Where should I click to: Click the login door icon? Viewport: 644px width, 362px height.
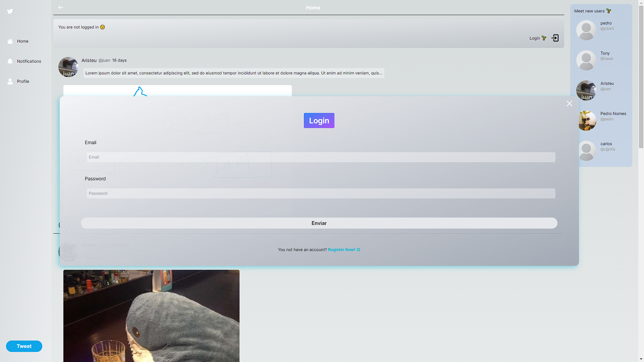[x=555, y=38]
